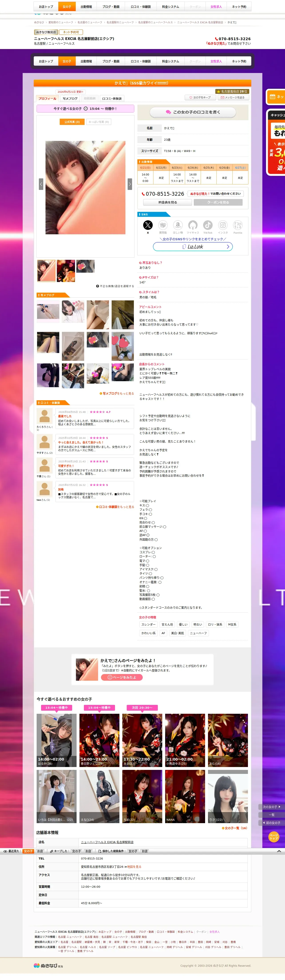This screenshot has width=285, height=980.
Task: Click the やすすさん reviewer avatar
Action: (x=45, y=442)
